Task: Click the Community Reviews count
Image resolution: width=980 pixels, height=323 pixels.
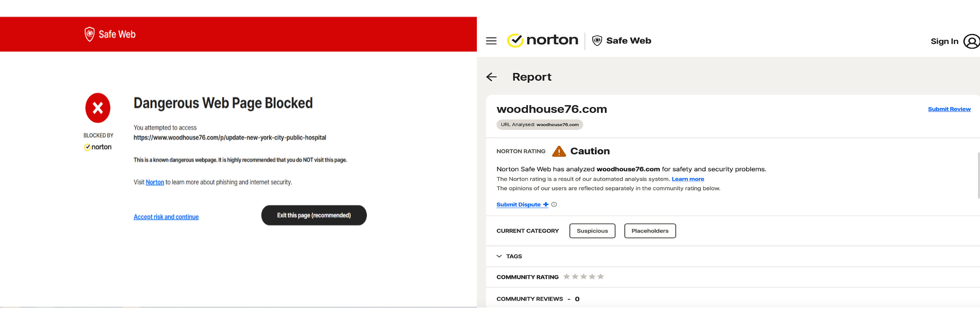Action: tap(577, 299)
